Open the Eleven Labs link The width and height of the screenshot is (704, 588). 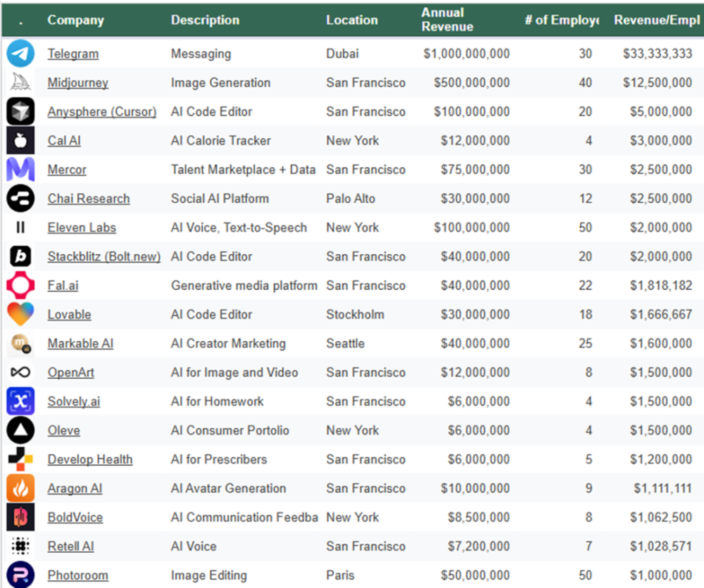click(x=82, y=227)
